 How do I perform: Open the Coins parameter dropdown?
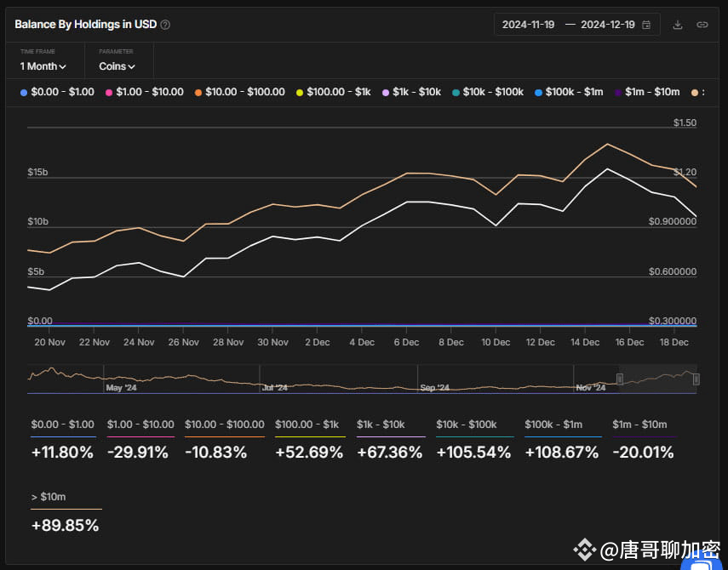tap(117, 67)
